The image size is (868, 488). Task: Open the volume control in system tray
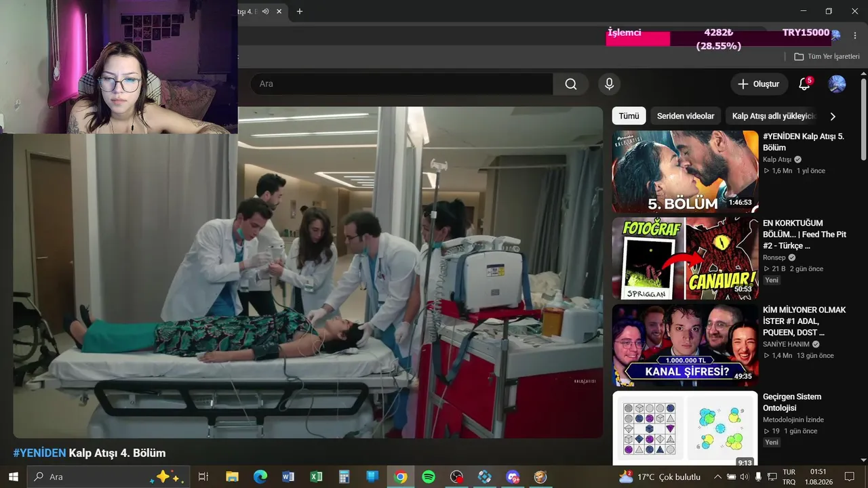[x=744, y=477]
